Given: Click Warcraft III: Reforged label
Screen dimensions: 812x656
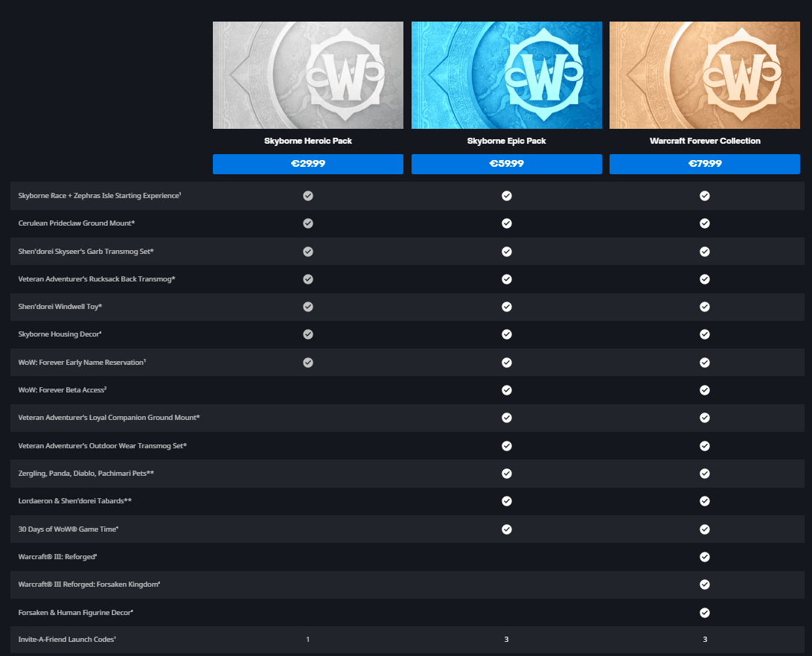Looking at the screenshot, I should 57,557.
